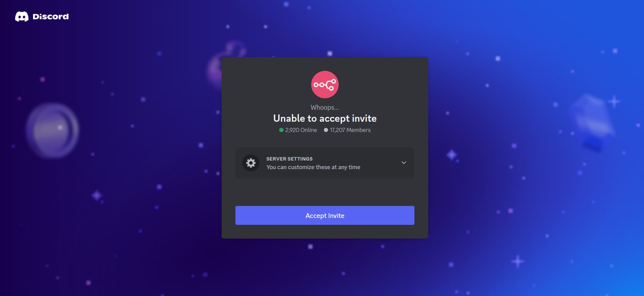
Task: Click the grey members status dot
Action: 326,130
